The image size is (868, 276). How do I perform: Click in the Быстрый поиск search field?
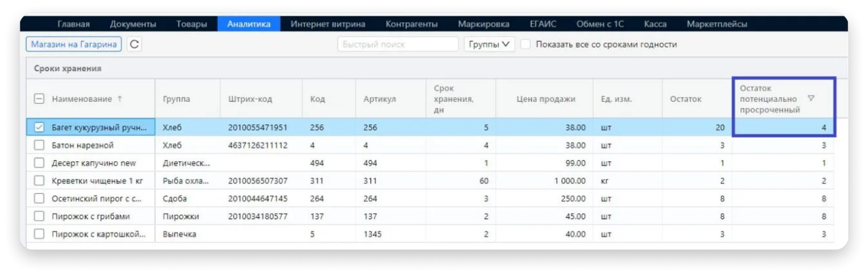point(397,44)
